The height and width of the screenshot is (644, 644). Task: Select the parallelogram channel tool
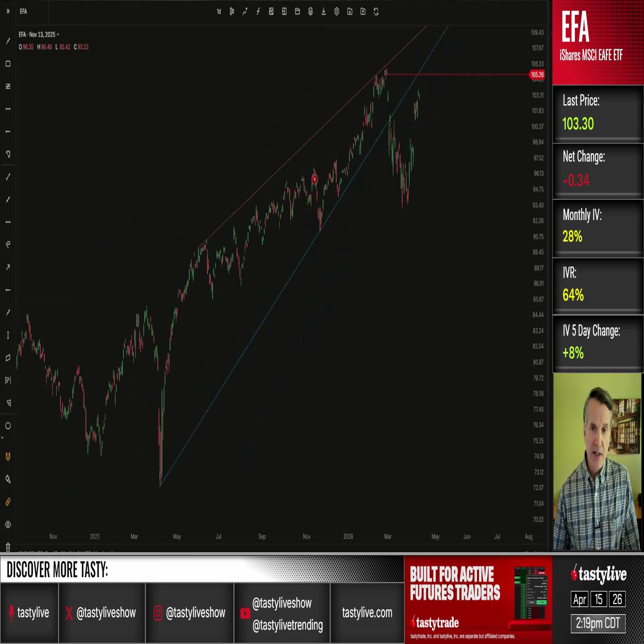(8, 358)
